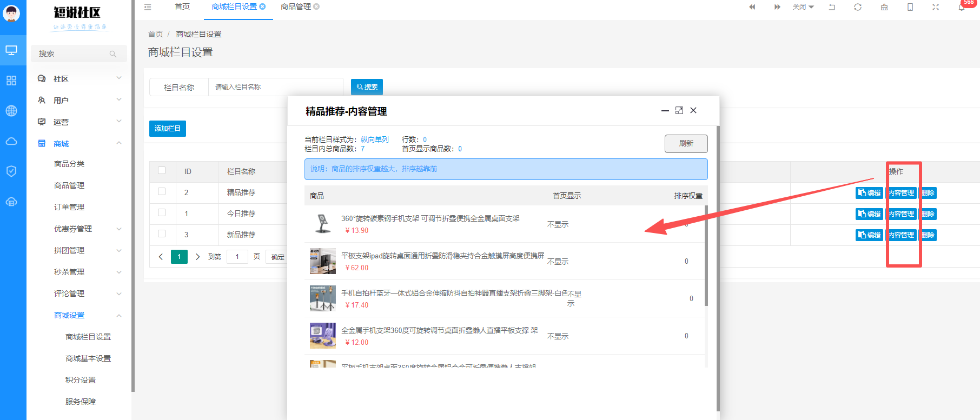This screenshot has width=980, height=420.
Task: Click the 360°旋转 phone stand thumbnail
Action: pos(323,224)
